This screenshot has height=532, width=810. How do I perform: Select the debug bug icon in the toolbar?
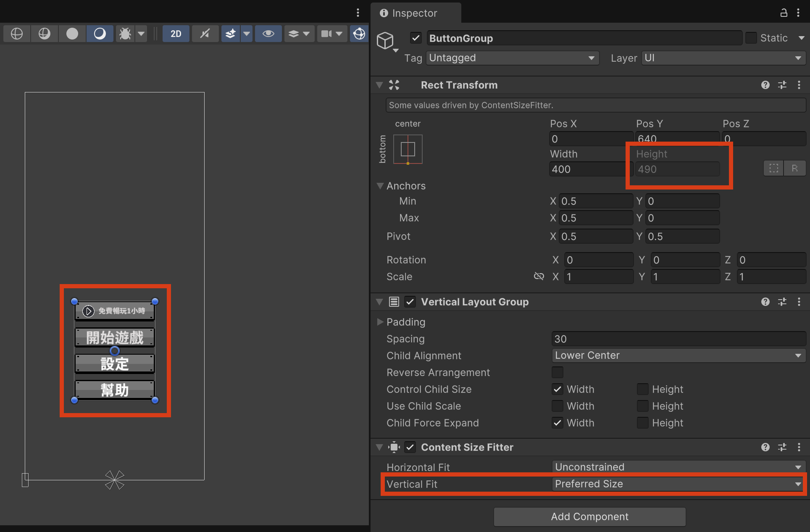[125, 34]
